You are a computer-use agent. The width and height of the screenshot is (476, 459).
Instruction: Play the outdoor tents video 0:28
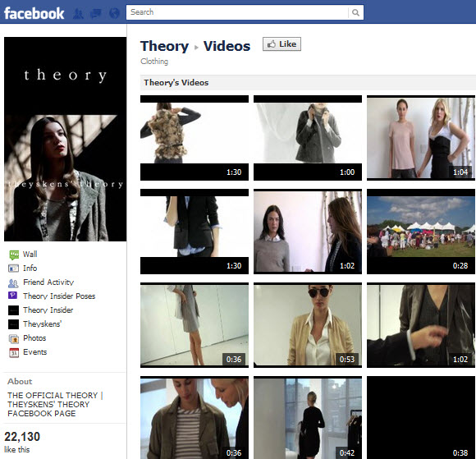[421, 232]
